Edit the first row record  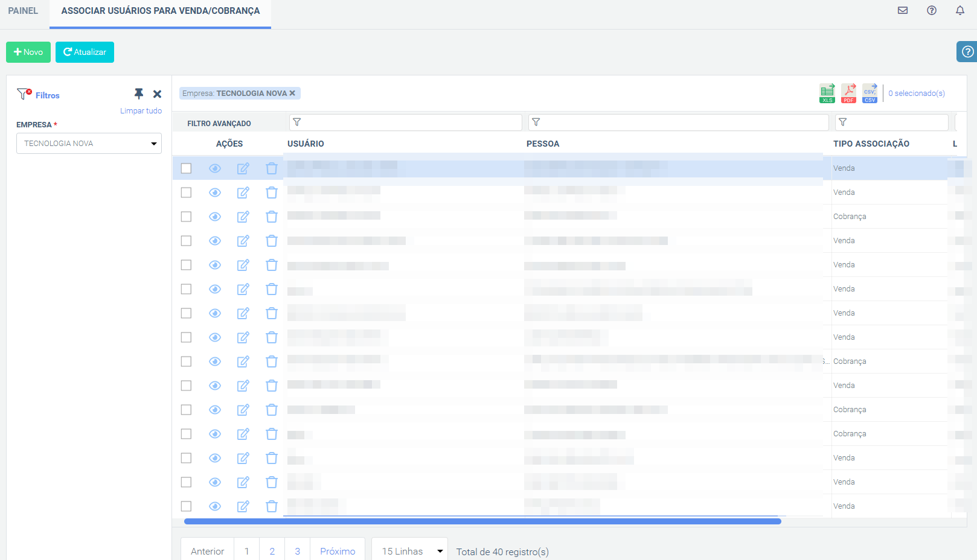tap(243, 168)
